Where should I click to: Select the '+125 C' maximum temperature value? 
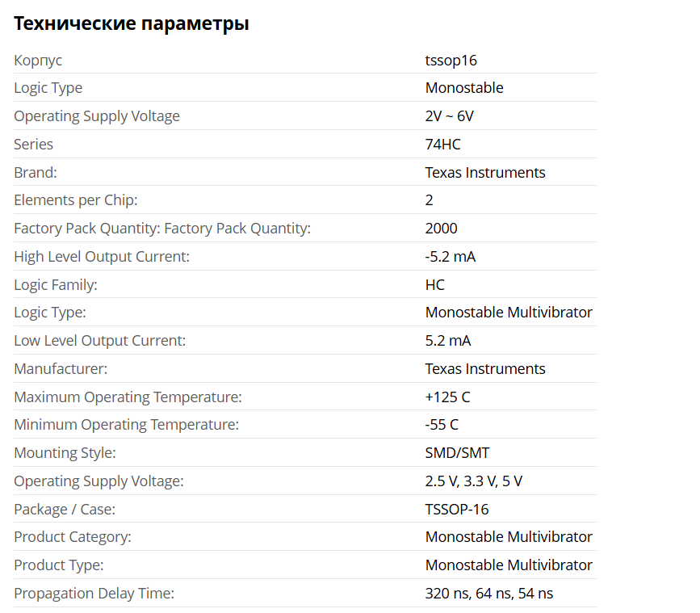(446, 397)
